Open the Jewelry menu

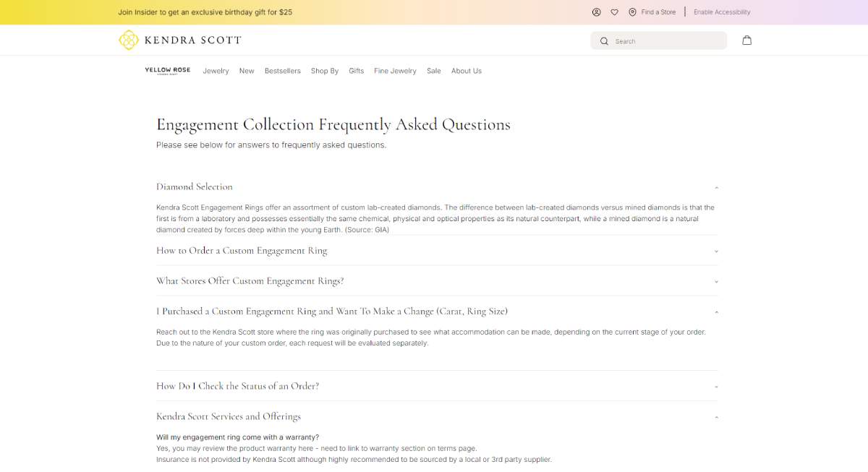tap(216, 71)
